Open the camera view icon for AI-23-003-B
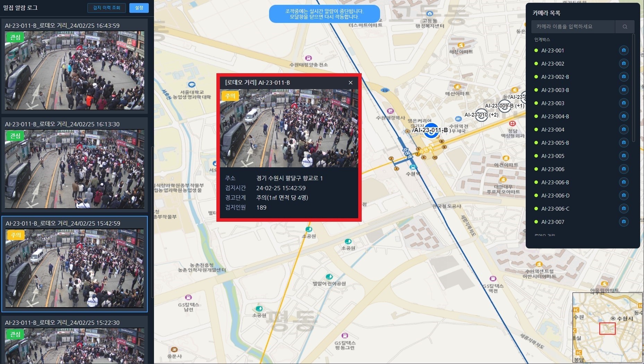 (624, 90)
